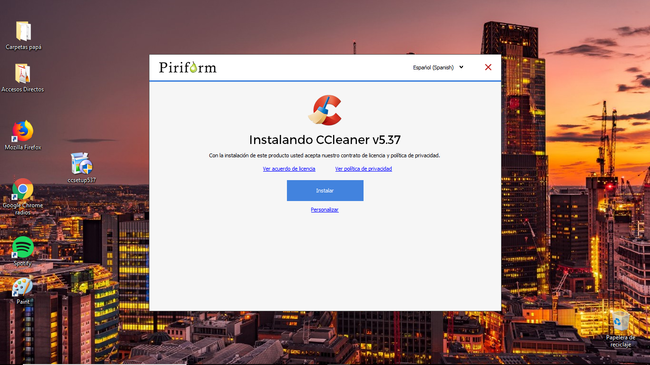The width and height of the screenshot is (650, 365).
Task: Click the blue Instalar button
Action: coord(325,190)
